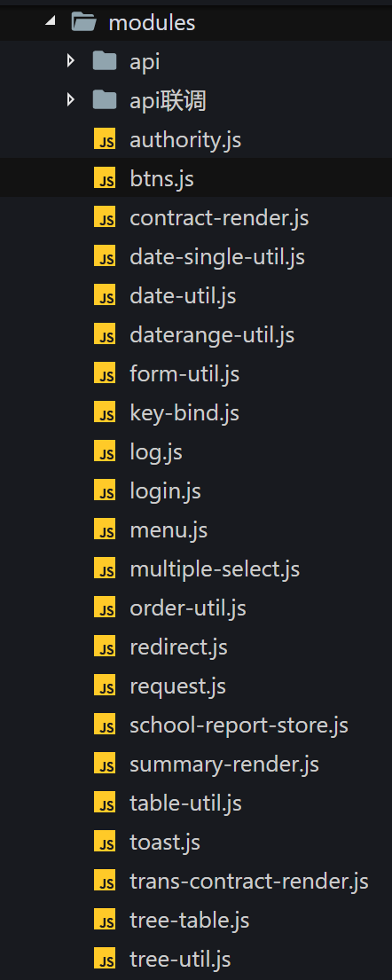Collapse the modules folder arrow
Screen dimensions: 392x980
tap(50, 22)
